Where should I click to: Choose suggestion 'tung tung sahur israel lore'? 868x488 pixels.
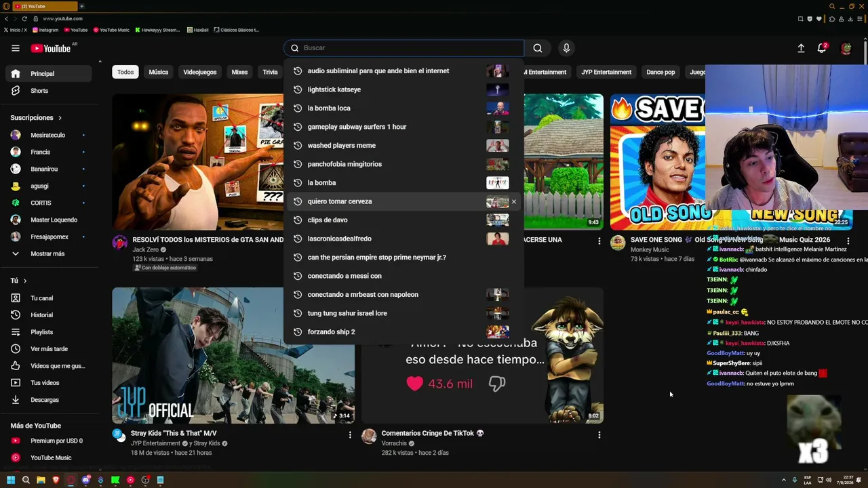tap(403, 313)
